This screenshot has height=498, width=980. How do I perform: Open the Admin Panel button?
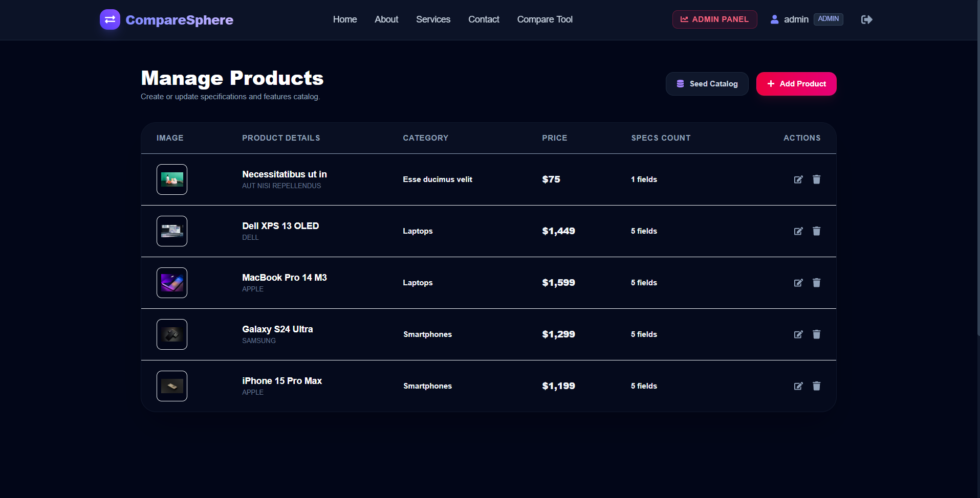point(714,19)
